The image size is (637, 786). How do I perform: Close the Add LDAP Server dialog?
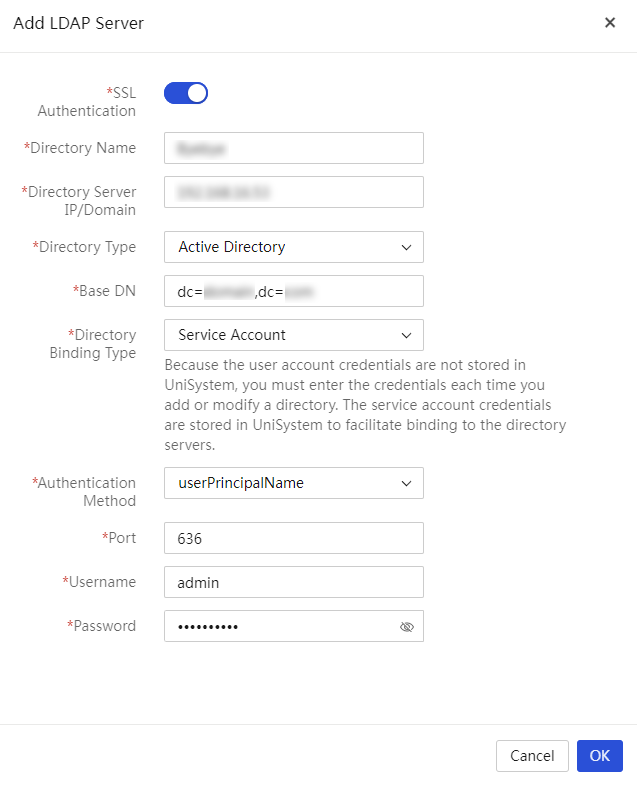[x=609, y=23]
